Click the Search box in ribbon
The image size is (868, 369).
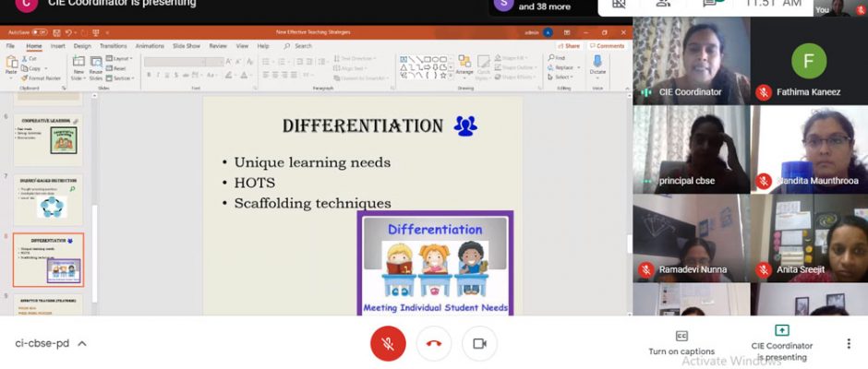point(299,46)
